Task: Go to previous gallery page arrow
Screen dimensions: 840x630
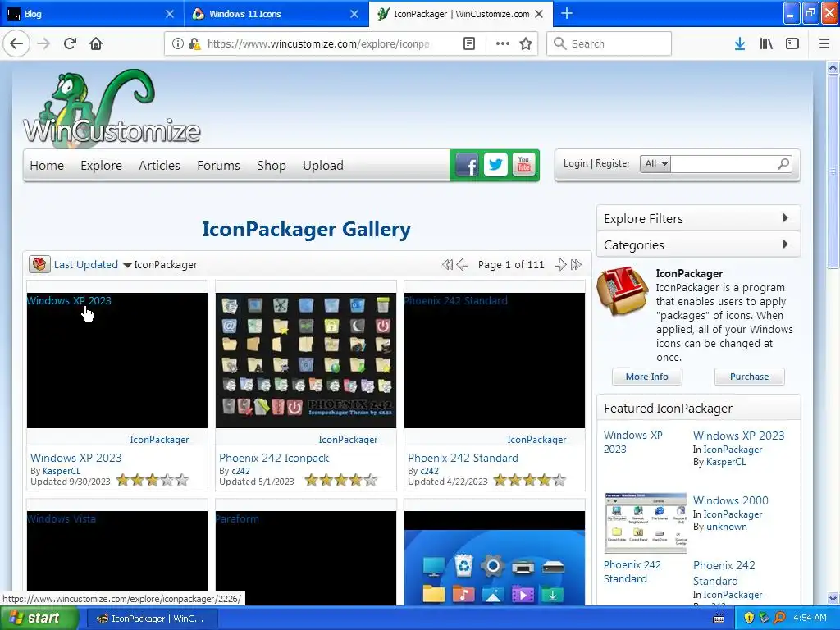Action: [463, 265]
